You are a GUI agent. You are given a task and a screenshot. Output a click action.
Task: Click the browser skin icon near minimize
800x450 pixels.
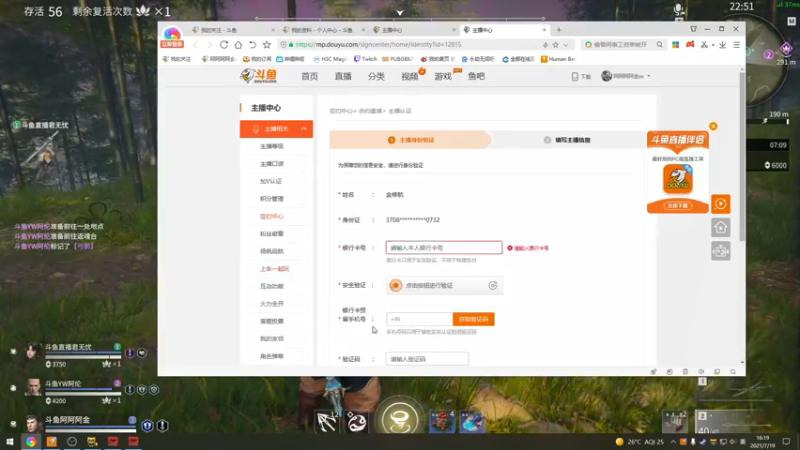(x=693, y=29)
